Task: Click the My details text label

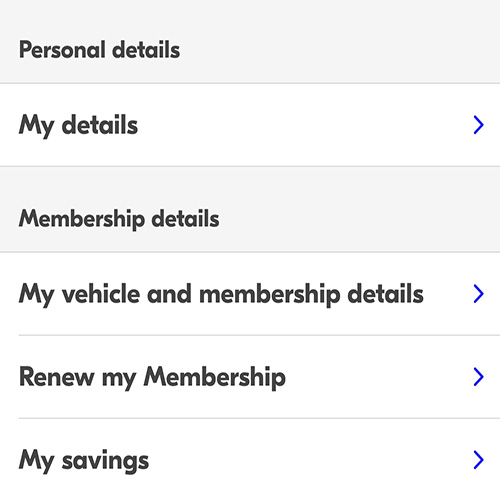Action: click(78, 126)
